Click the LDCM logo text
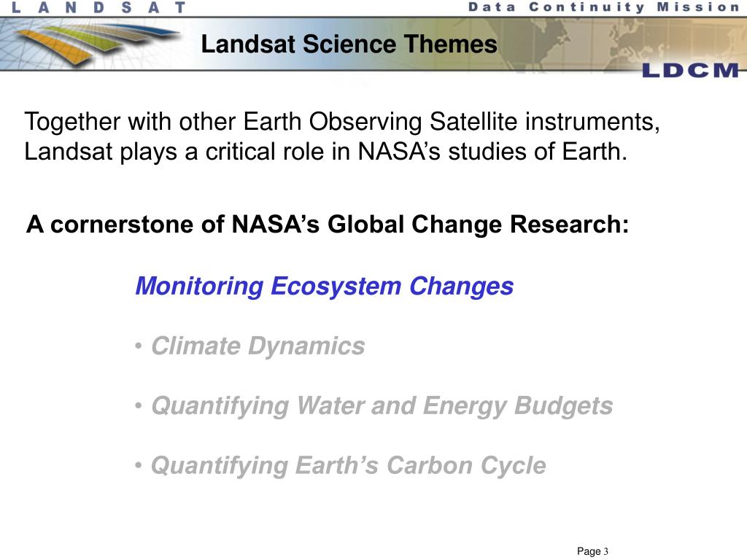This screenshot has width=747, height=560. tap(690, 71)
